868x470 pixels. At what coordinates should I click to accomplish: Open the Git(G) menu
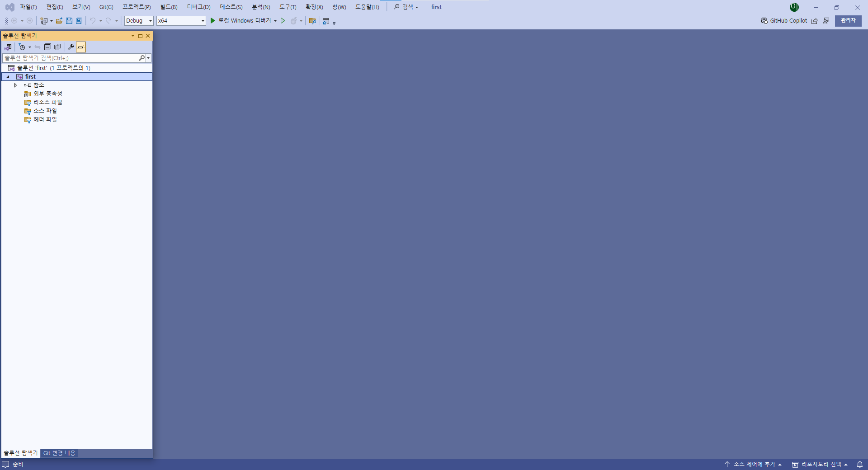click(x=106, y=7)
